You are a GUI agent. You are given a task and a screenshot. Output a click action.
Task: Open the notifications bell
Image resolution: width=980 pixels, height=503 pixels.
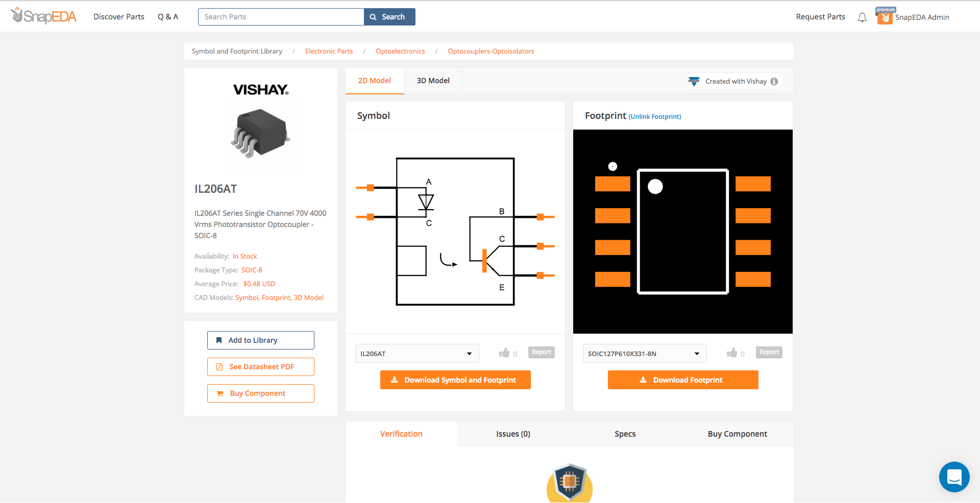[x=862, y=17]
